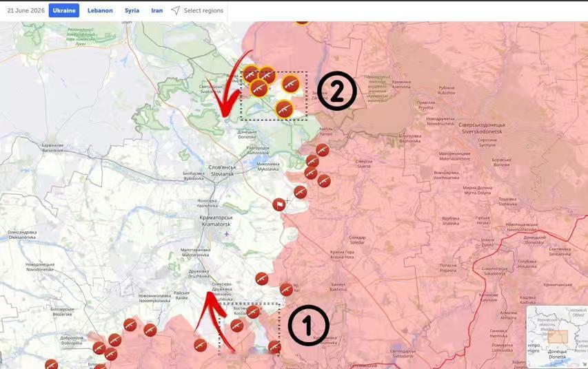Select the Sievierodonetsk city label
The image size is (588, 369).
click(x=482, y=128)
